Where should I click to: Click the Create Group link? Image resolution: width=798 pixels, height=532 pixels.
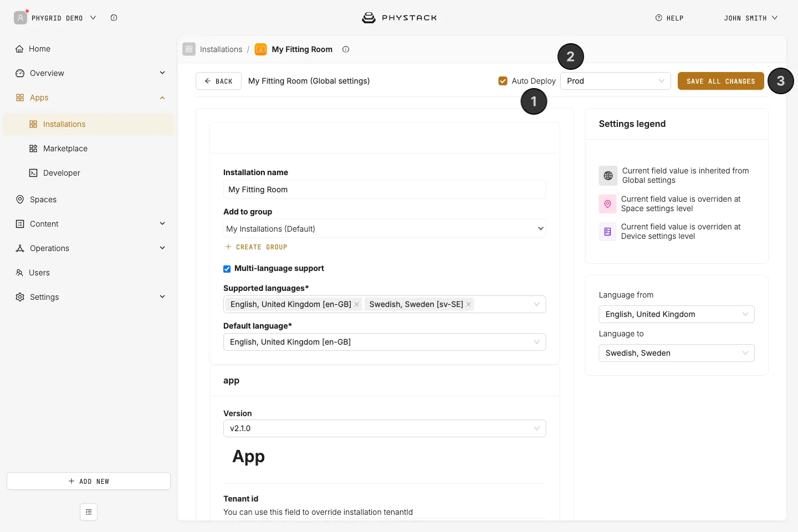pos(256,247)
